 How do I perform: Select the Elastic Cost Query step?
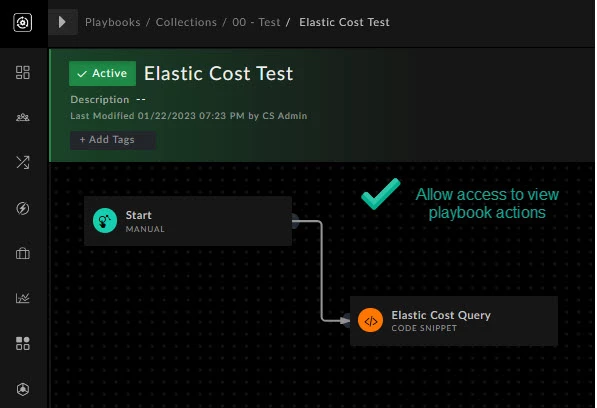tap(454, 321)
